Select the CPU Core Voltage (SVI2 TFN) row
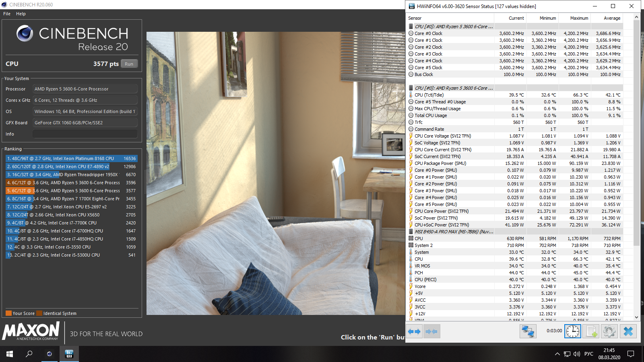This screenshot has height=362, width=644. [x=515, y=136]
